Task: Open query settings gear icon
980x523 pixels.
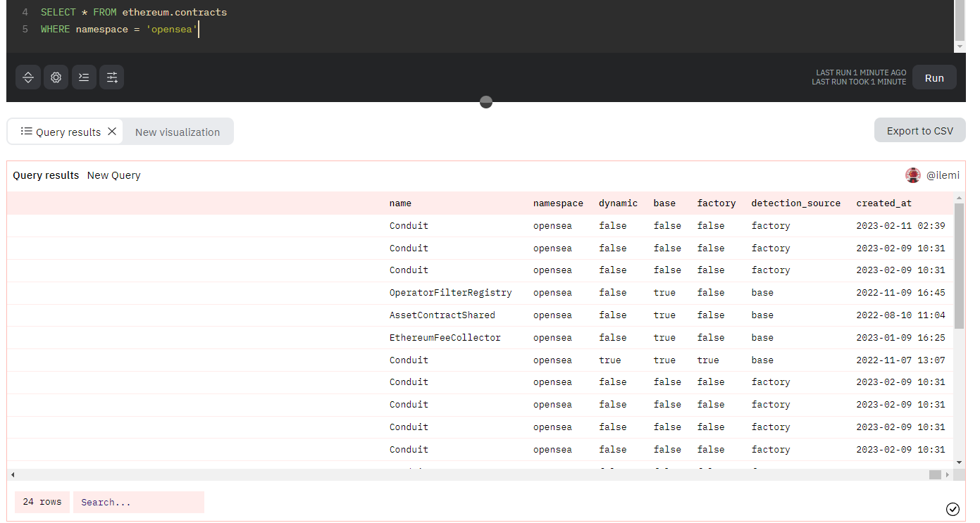Action: [56, 77]
